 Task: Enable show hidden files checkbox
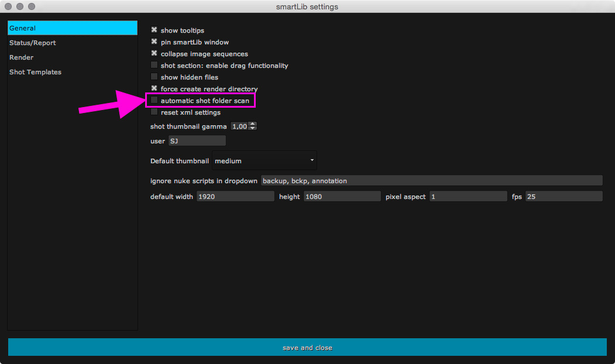pos(154,77)
